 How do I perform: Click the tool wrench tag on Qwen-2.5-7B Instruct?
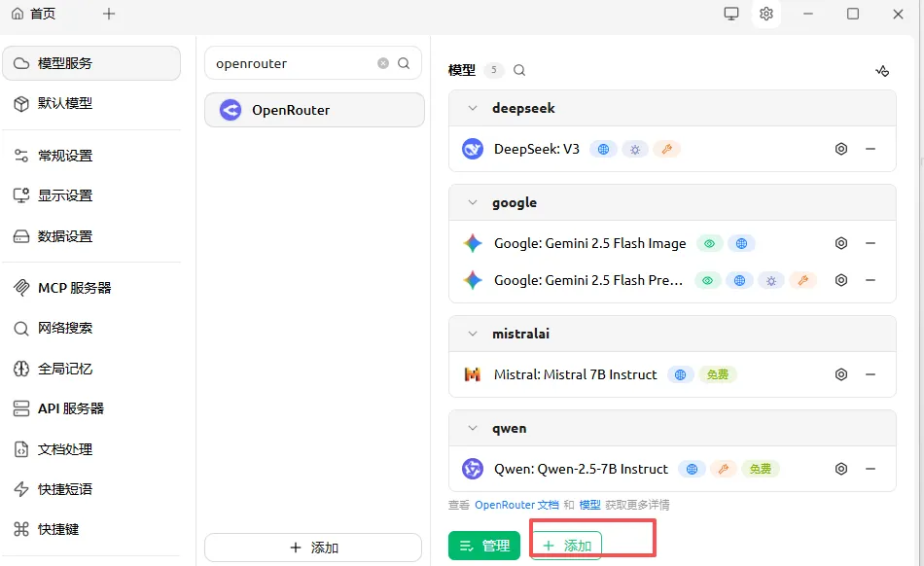(x=723, y=469)
